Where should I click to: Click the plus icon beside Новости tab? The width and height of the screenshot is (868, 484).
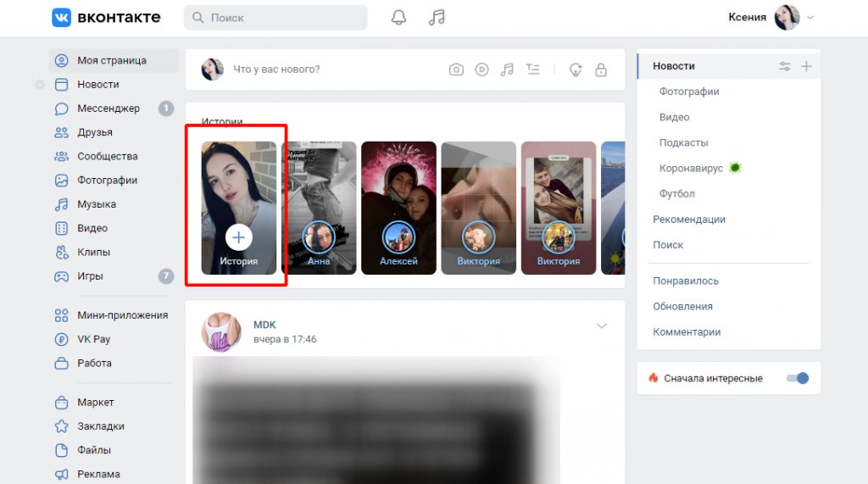click(806, 66)
